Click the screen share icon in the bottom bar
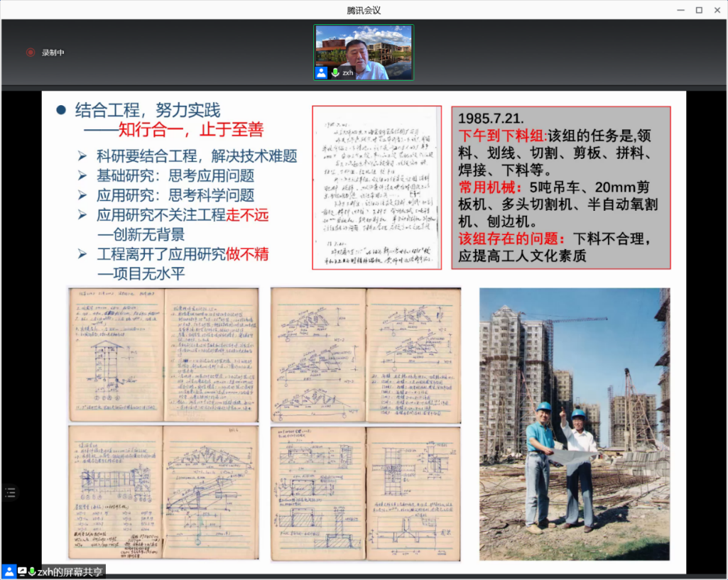Viewport: 728px width, 580px height. pyautogui.click(x=22, y=571)
